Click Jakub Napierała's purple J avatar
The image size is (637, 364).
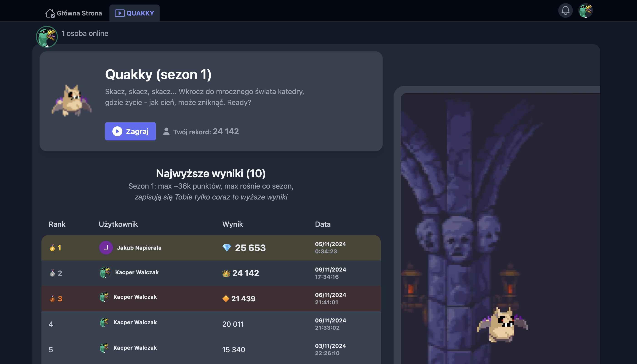[x=106, y=247]
